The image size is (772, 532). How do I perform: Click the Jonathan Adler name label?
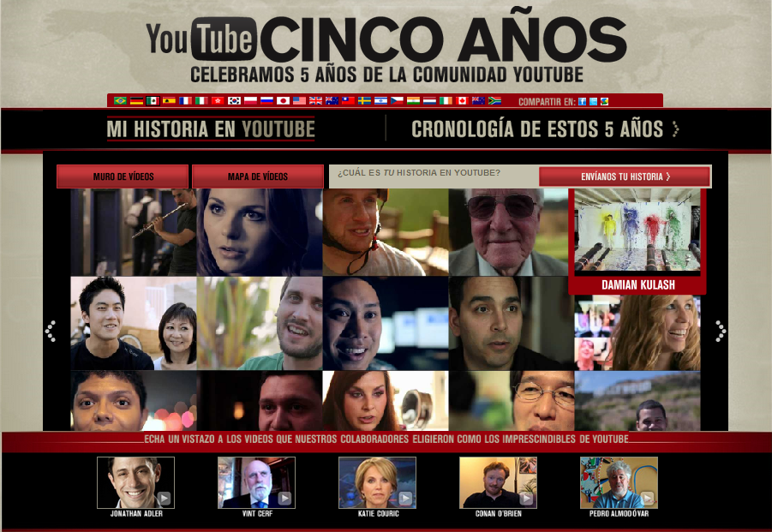136,514
